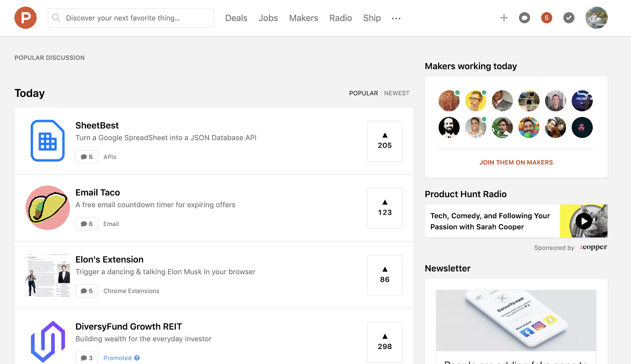Open yellow-background maker avatar with glasses
Screen dimensions: 631x364
tap(476, 101)
